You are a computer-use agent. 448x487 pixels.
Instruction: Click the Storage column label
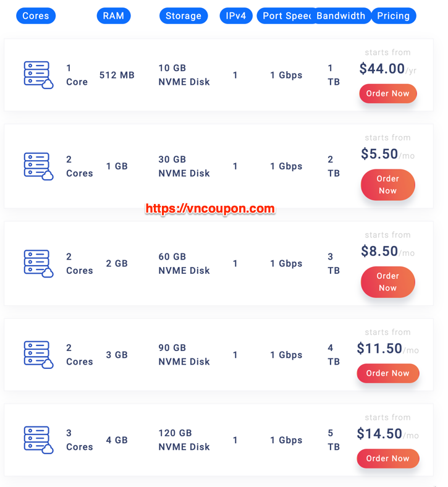[184, 16]
